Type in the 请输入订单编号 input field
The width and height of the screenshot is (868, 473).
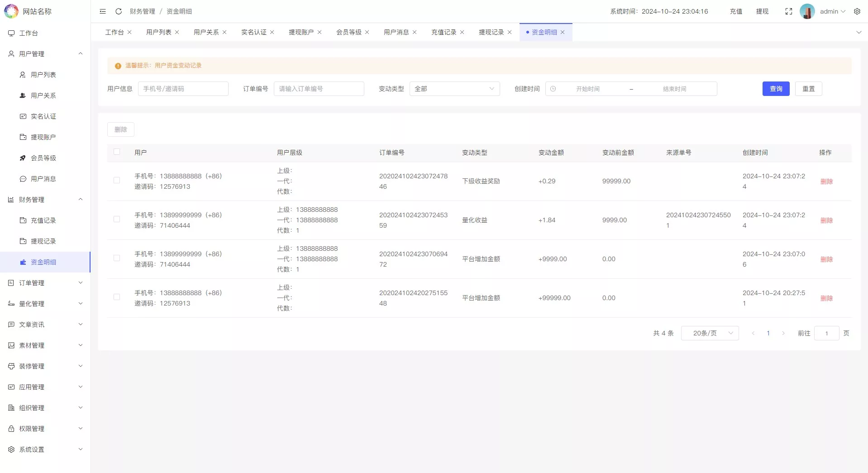tap(319, 89)
